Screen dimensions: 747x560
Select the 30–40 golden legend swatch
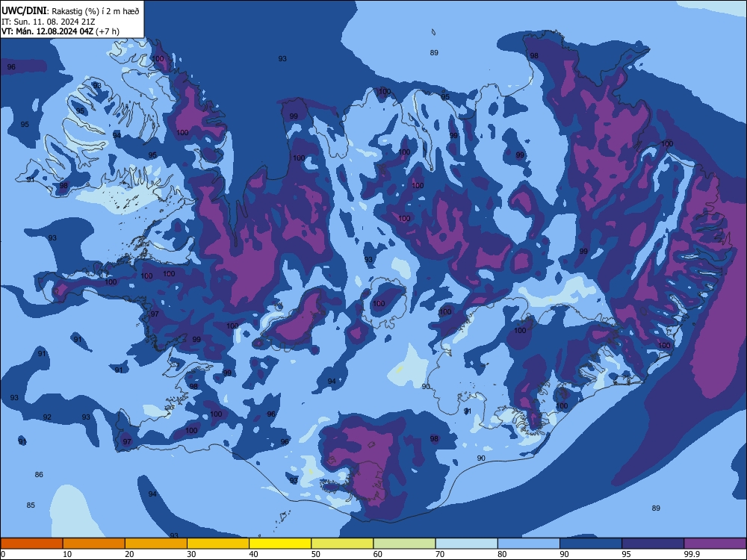tap(218, 544)
